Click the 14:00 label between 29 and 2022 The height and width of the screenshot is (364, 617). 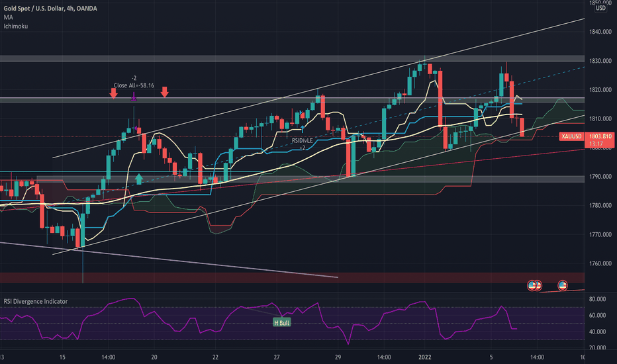tap(384, 357)
